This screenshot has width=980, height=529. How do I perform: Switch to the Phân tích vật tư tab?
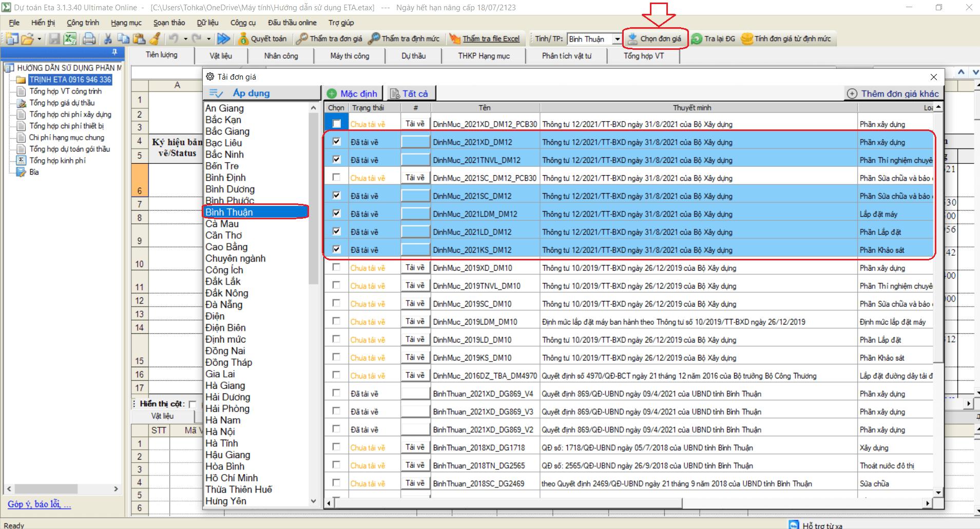click(x=566, y=55)
